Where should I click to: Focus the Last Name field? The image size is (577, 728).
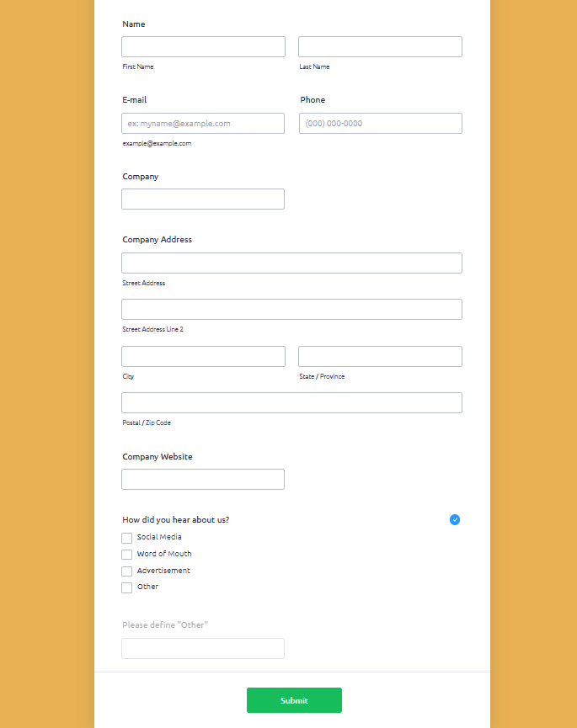[x=380, y=47]
